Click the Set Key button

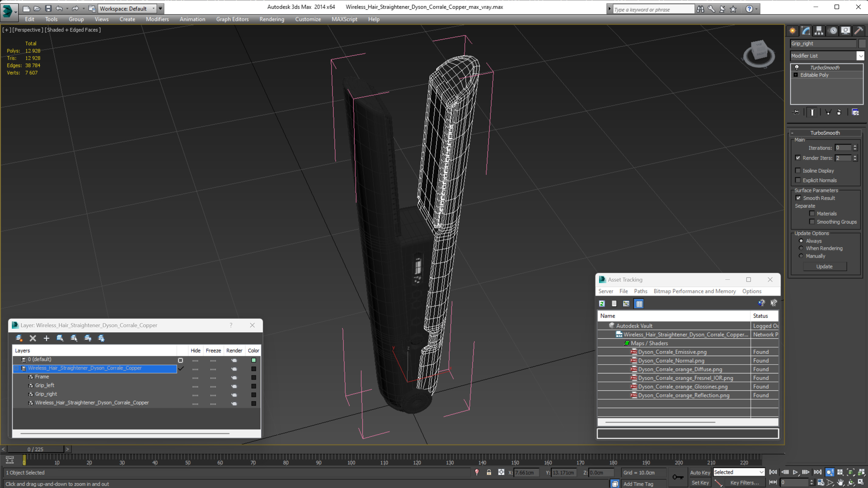pos(700,483)
